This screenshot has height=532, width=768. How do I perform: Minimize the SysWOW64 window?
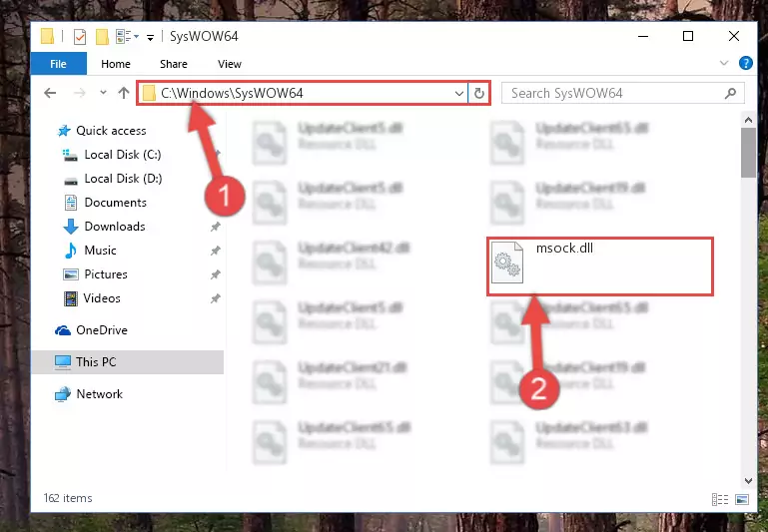click(x=642, y=36)
